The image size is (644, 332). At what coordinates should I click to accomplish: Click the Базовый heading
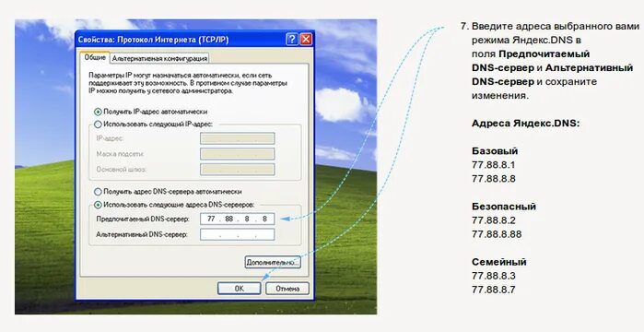(x=495, y=151)
